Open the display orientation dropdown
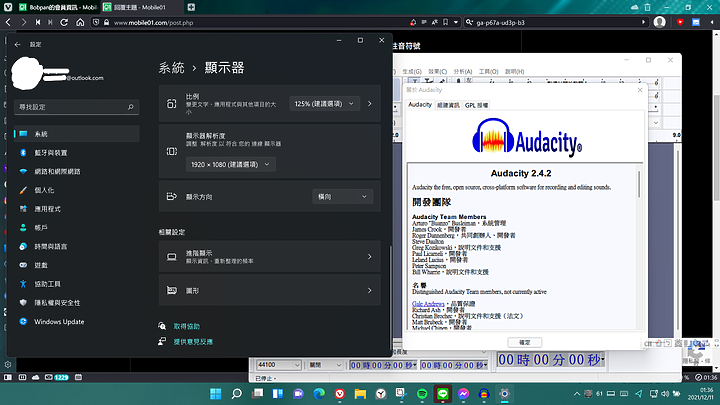 (x=343, y=197)
